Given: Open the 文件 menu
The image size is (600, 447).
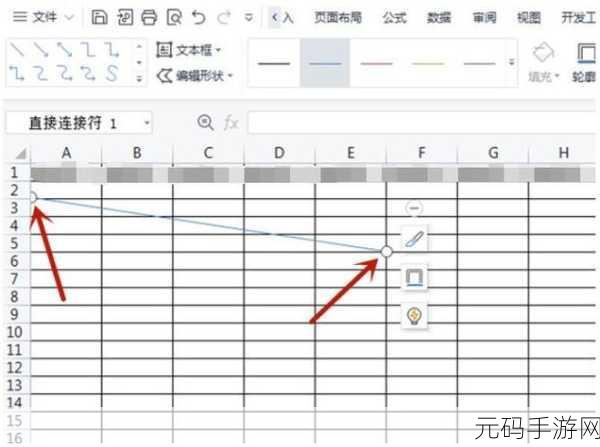Looking at the screenshot, I should [35, 17].
